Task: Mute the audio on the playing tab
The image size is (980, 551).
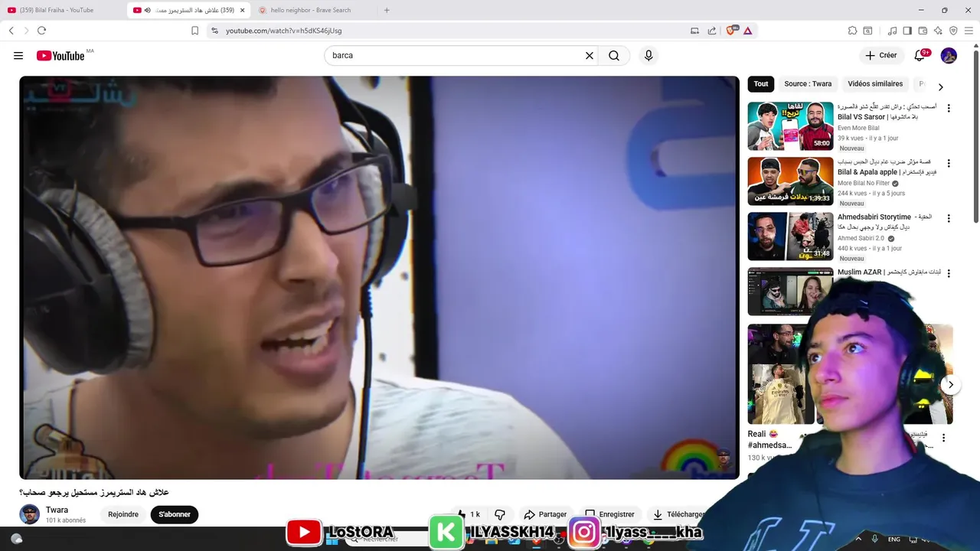Action: (x=148, y=10)
